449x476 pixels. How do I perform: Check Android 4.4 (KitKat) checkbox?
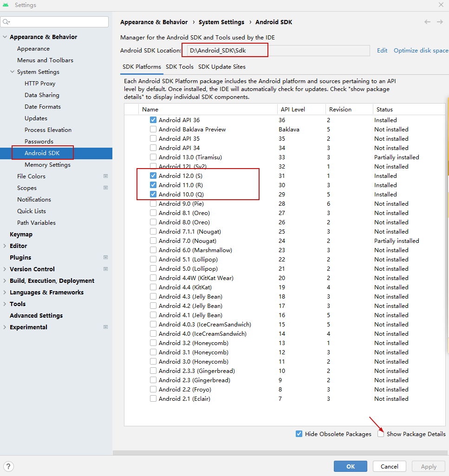click(x=153, y=287)
